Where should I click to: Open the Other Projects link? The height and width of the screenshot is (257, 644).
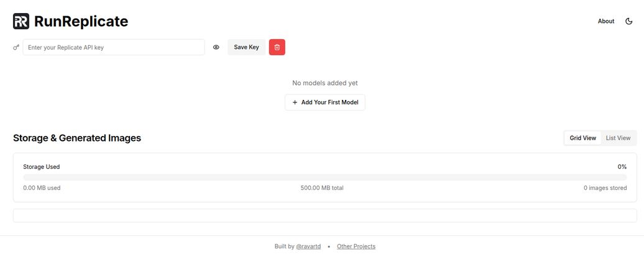coord(356,246)
